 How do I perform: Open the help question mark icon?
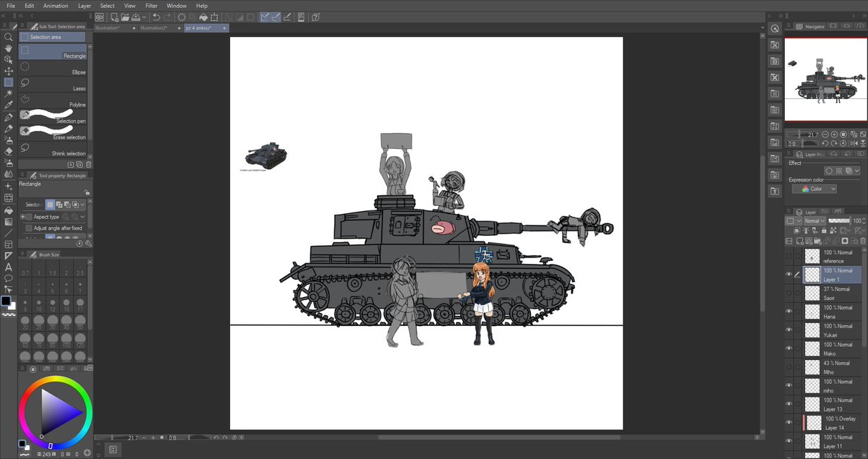[x=316, y=17]
